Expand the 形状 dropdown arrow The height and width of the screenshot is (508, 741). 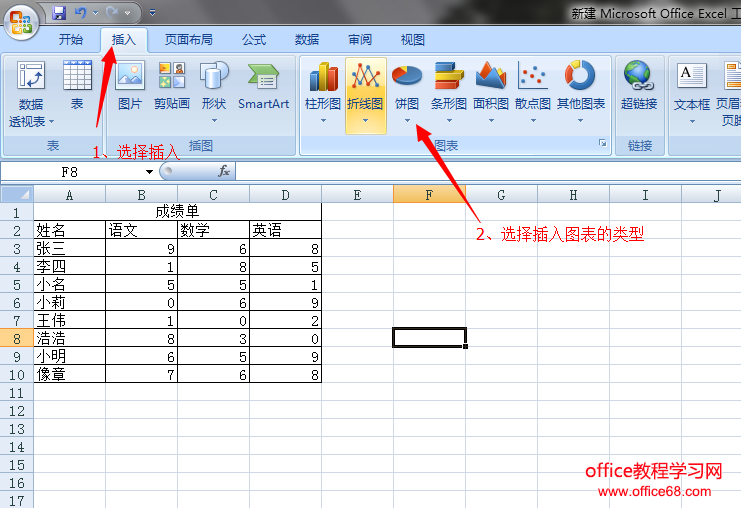click(x=214, y=121)
